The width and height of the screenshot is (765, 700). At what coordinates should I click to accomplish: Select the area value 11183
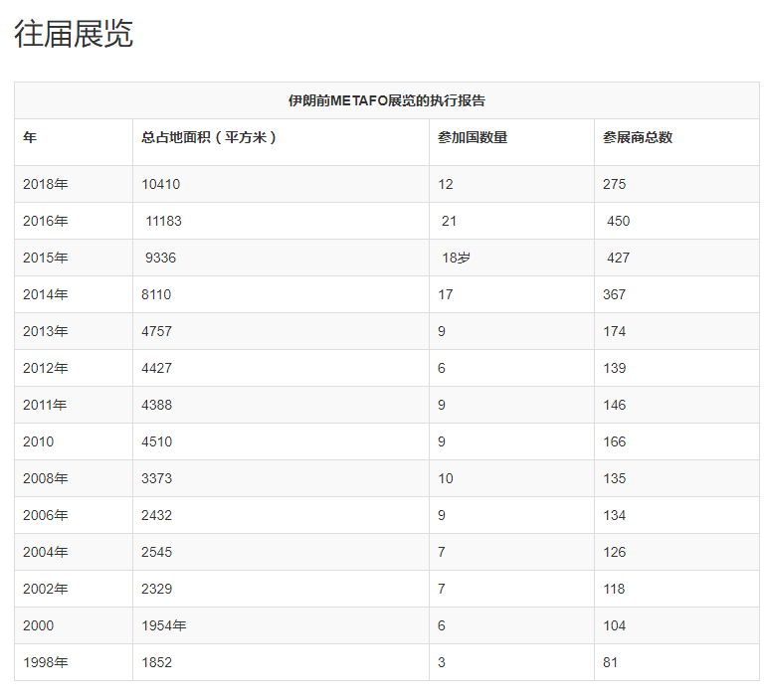163,221
